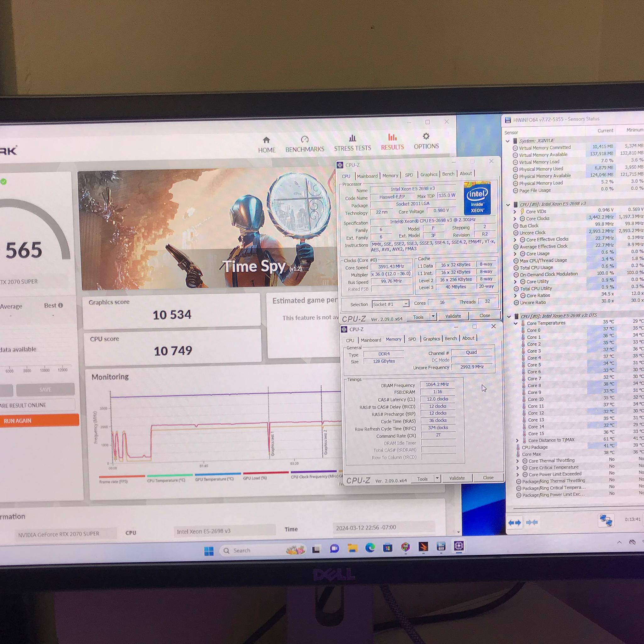Open the OPTIONS gear in 3DMark

click(426, 141)
